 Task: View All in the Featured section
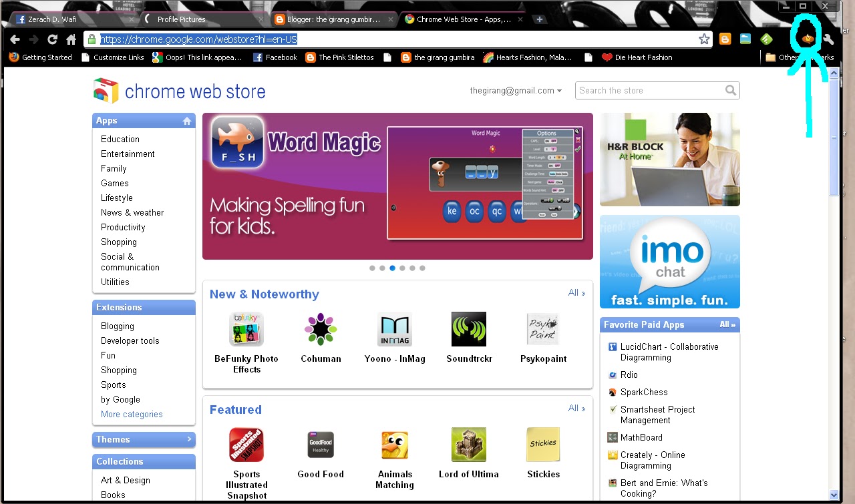click(x=576, y=408)
